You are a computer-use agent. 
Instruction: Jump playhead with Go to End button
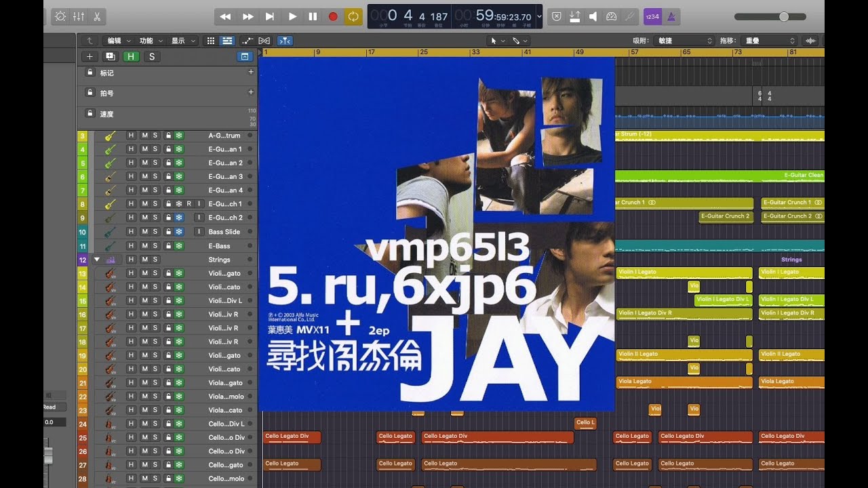tap(270, 16)
